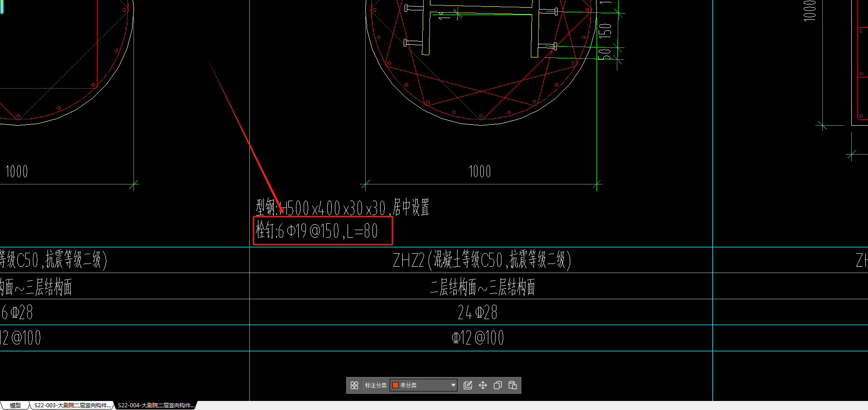Image resolution: width=868 pixels, height=410 pixels.
Task: Click the 型钢:H500x400x30x30 annotation text
Action: [343, 207]
